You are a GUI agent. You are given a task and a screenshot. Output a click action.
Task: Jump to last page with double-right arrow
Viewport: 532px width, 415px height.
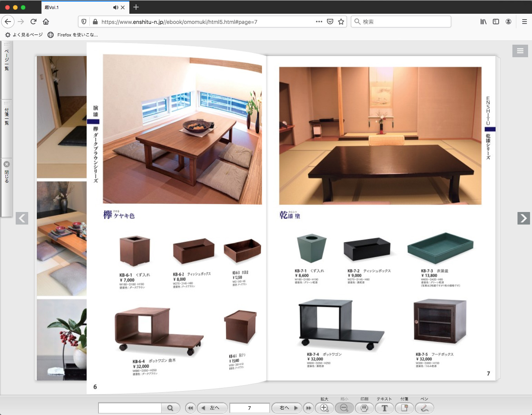[309, 408]
